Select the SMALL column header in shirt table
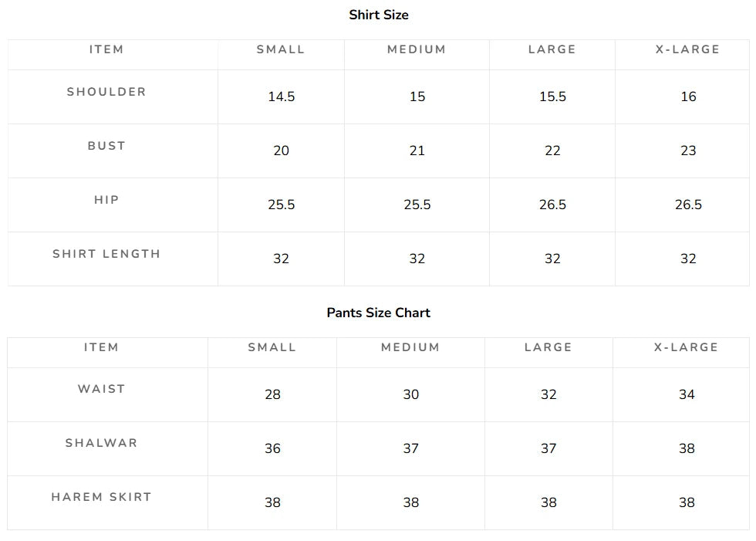The width and height of the screenshot is (756, 541). pyautogui.click(x=281, y=49)
